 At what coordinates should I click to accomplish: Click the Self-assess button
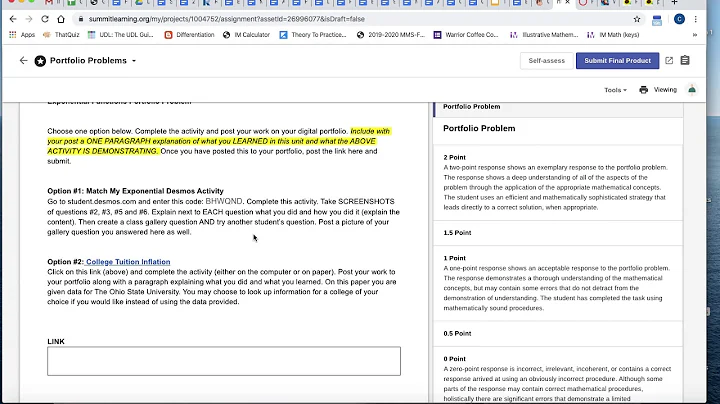coord(546,61)
